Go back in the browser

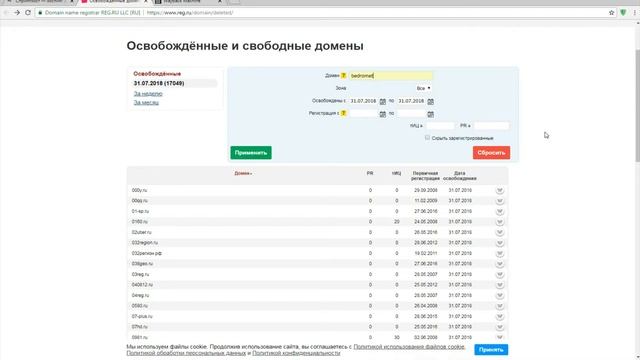pyautogui.click(x=6, y=13)
